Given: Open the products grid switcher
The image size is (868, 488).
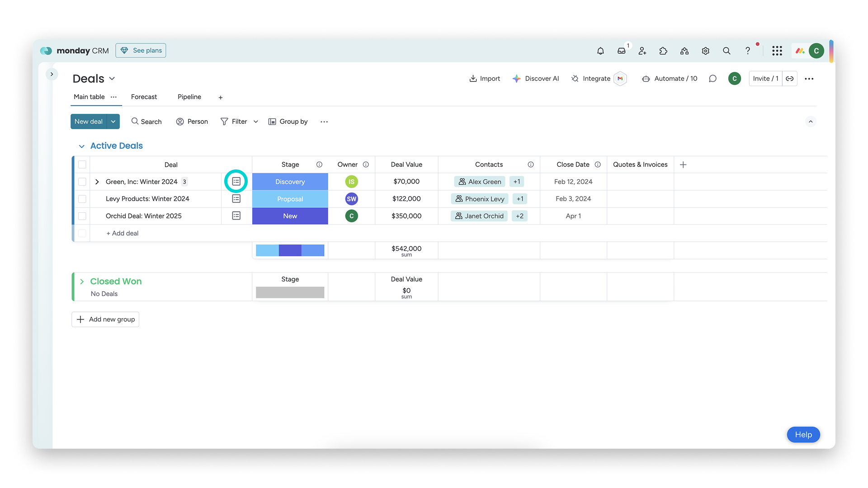Looking at the screenshot, I should click(777, 51).
